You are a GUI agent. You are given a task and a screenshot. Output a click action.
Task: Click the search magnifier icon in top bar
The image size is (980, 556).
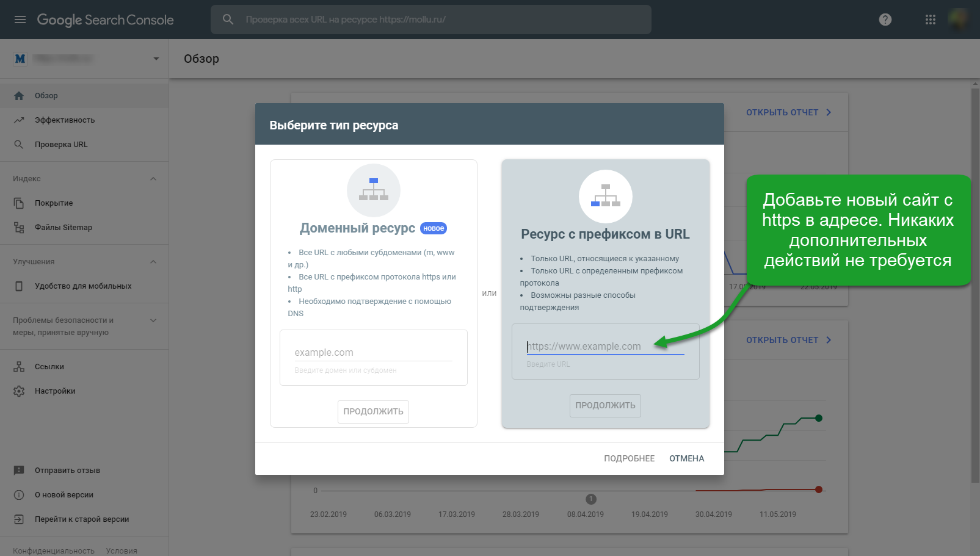pyautogui.click(x=228, y=20)
